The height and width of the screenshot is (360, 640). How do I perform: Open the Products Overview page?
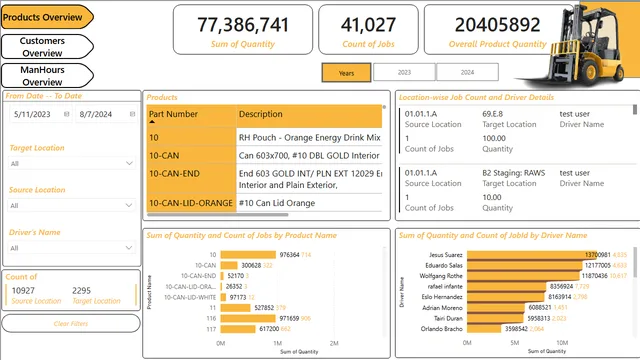[x=47, y=17]
